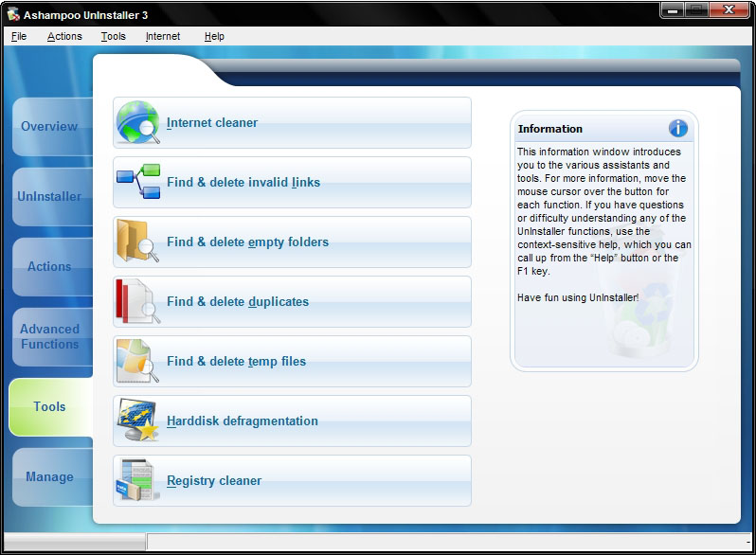The width and height of the screenshot is (756, 555).
Task: Launch Internet cleaner
Action: point(292,122)
